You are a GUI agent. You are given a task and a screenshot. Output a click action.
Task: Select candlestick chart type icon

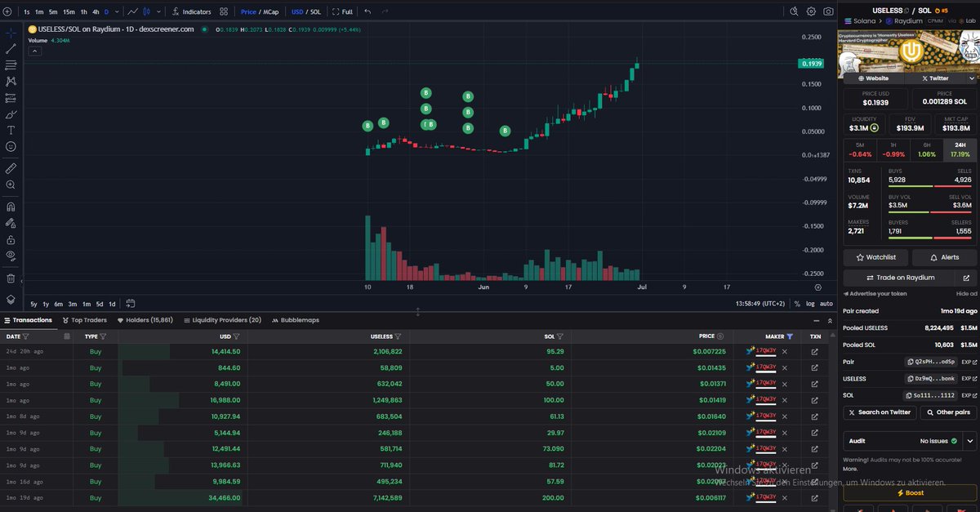click(147, 11)
